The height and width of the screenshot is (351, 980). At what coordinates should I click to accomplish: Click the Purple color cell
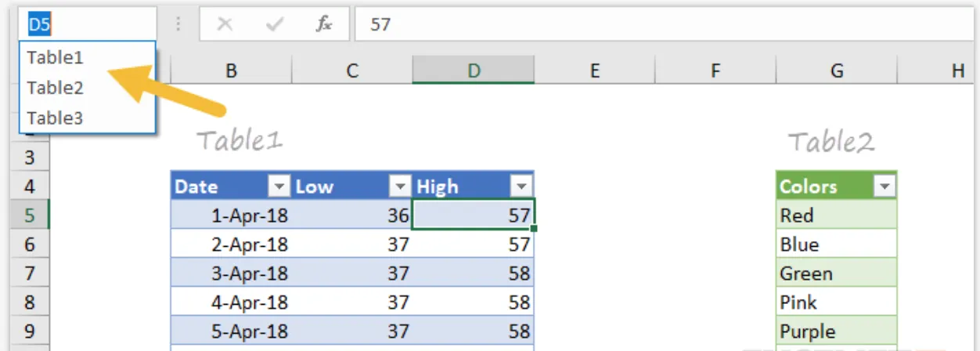(837, 331)
